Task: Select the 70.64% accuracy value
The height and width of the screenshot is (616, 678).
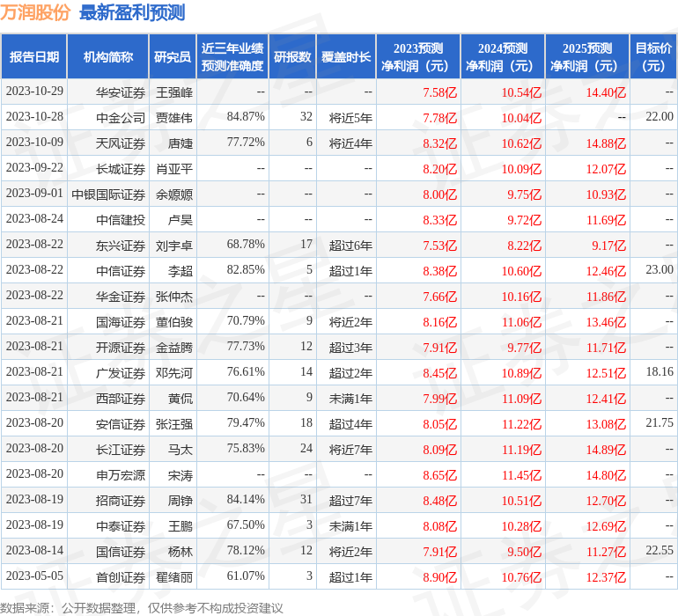Action: [x=246, y=397]
